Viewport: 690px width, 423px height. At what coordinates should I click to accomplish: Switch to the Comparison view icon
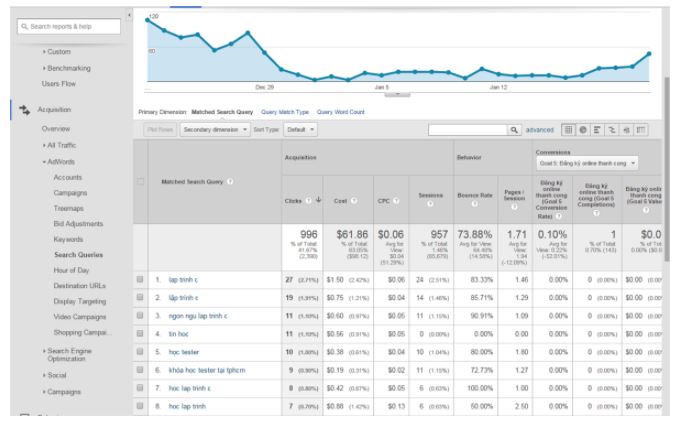pyautogui.click(x=612, y=130)
